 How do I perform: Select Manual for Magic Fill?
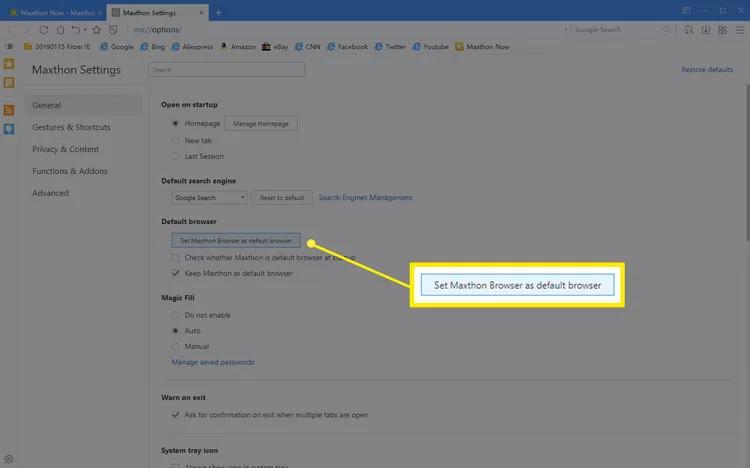pyautogui.click(x=176, y=346)
